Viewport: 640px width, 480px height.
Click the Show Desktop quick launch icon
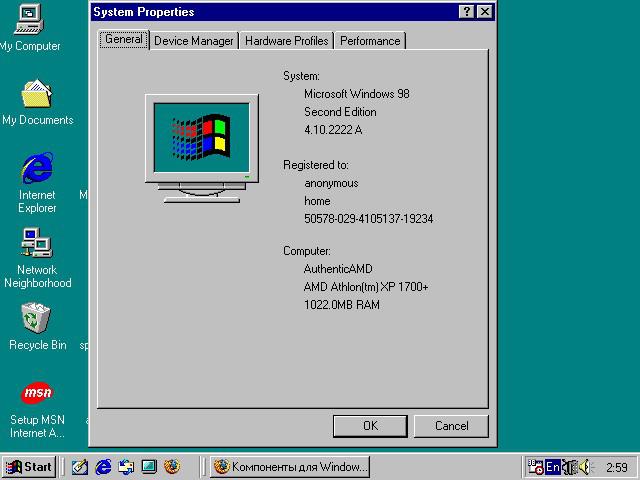pos(149,467)
